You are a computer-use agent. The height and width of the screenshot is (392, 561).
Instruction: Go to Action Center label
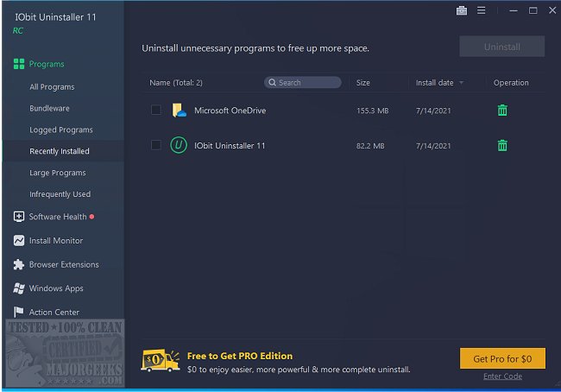click(54, 313)
